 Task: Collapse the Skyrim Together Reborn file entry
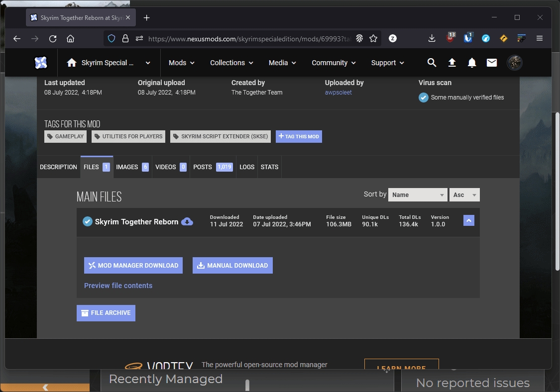click(x=468, y=220)
